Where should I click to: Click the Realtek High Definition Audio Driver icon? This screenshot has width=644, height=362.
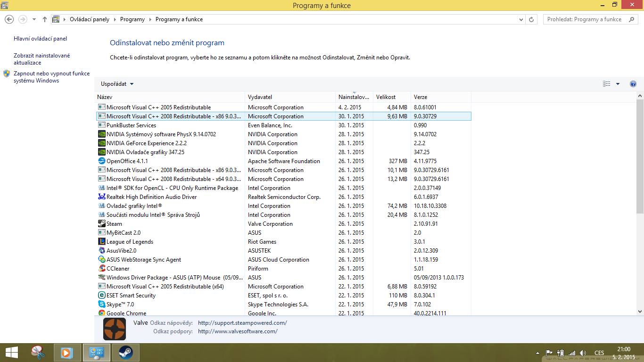pyautogui.click(x=101, y=197)
